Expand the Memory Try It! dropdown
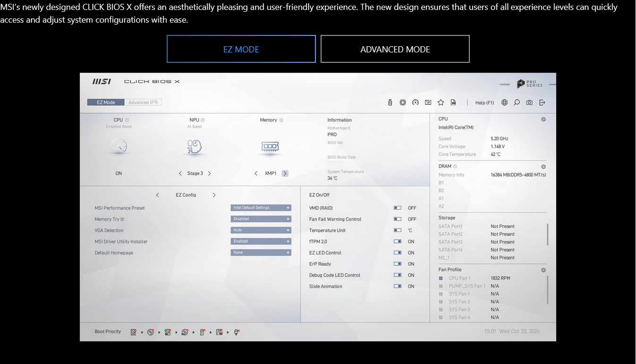The width and height of the screenshot is (636, 364). (x=261, y=219)
